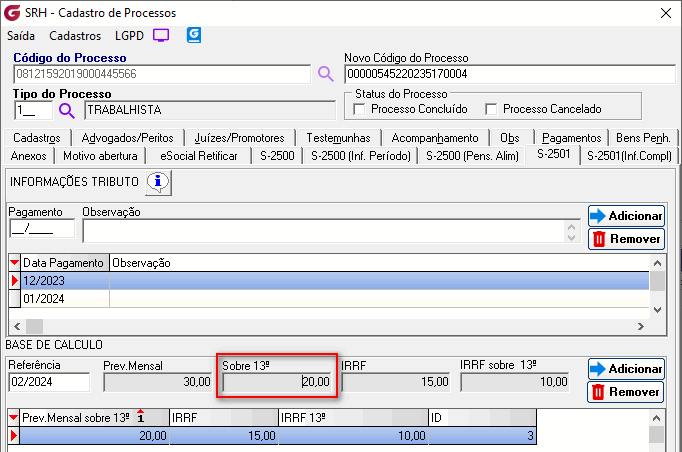The height and width of the screenshot is (452, 682).
Task: Add a payment with the upper Adicionar button
Action: (x=626, y=216)
